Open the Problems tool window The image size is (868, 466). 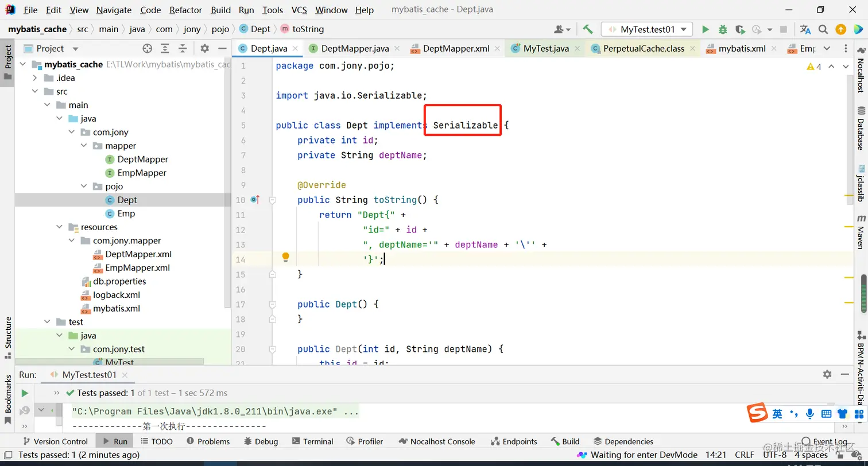click(x=208, y=441)
